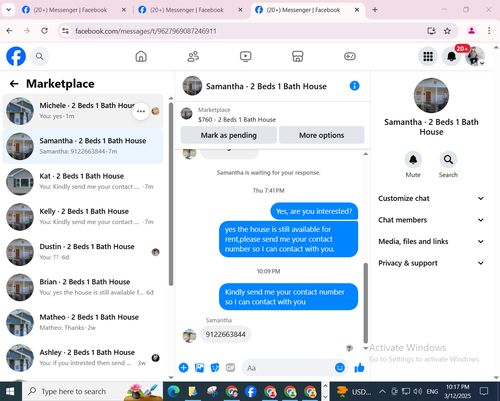Go to the Home feed icon
The height and width of the screenshot is (401, 500).
[141, 56]
